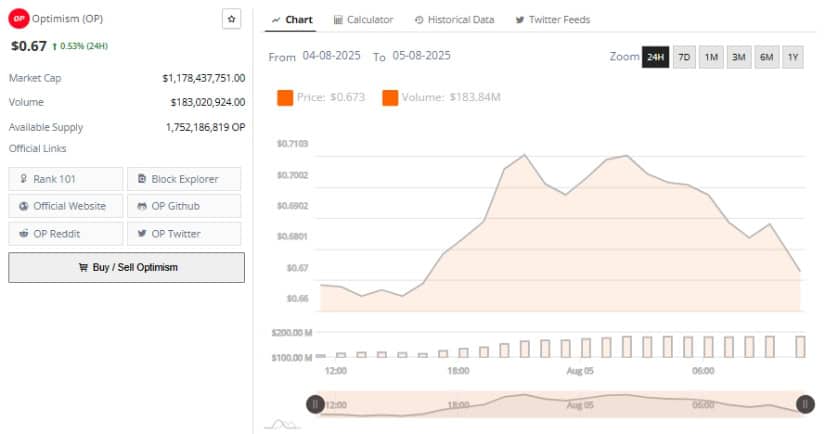Toggle the Price series orange legend swatch
The height and width of the screenshot is (434, 825).
coord(285,98)
